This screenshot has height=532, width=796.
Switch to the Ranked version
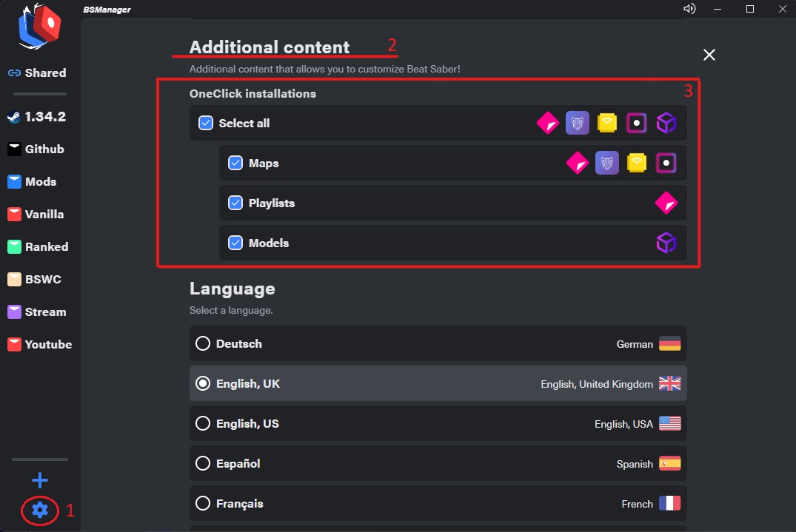click(37, 246)
